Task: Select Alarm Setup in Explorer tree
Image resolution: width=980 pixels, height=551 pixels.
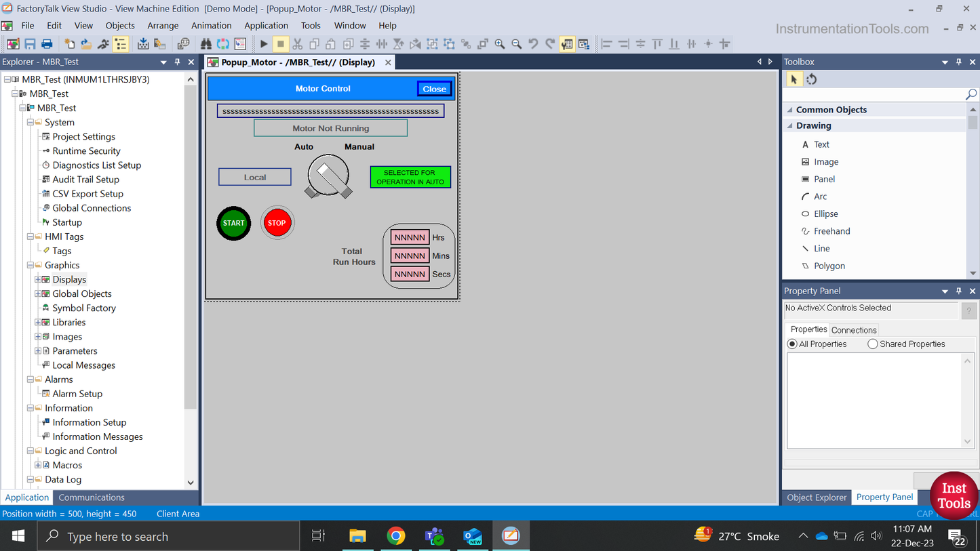Action: [77, 394]
